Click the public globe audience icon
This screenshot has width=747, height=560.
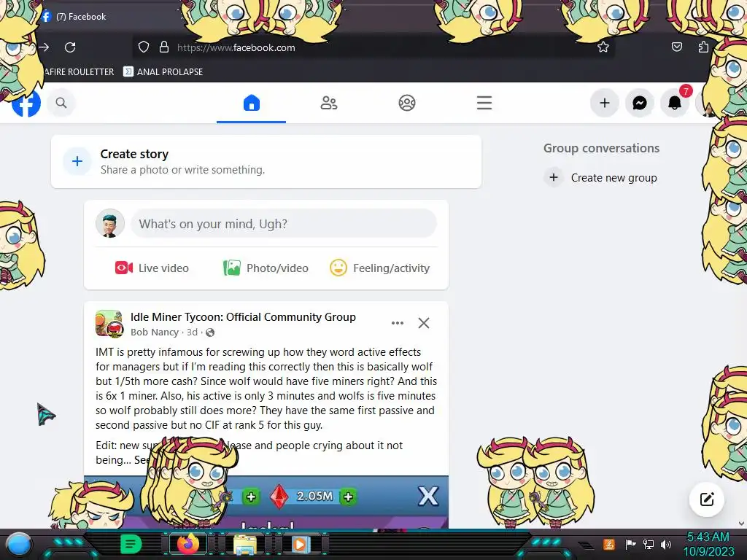210,332
